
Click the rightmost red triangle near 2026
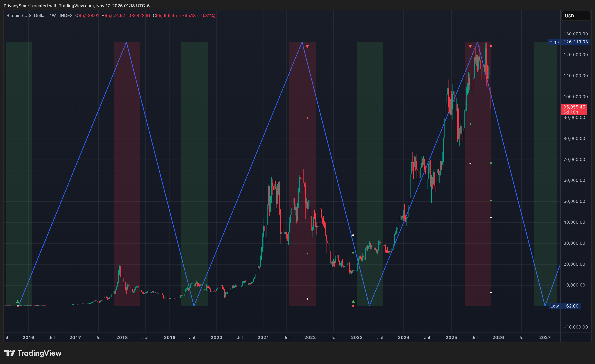tap(491, 46)
